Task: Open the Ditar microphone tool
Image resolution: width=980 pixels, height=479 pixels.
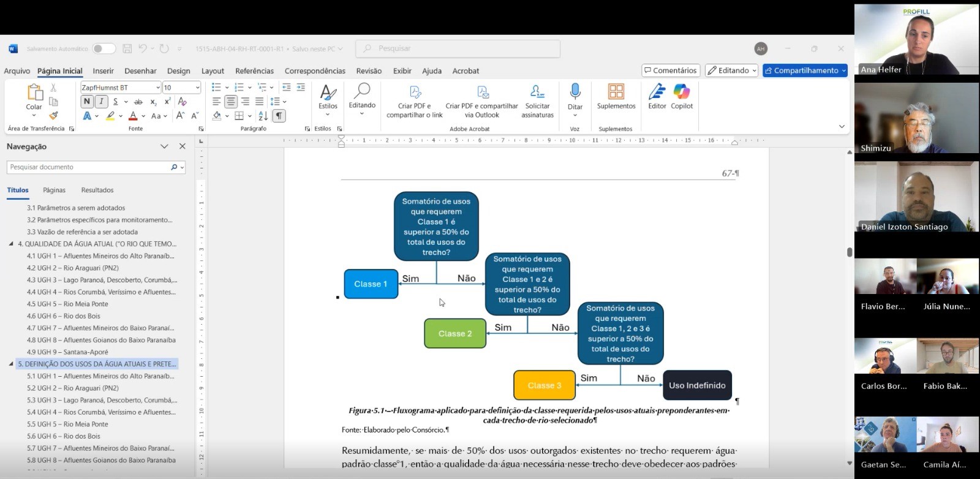Action: coord(575,96)
